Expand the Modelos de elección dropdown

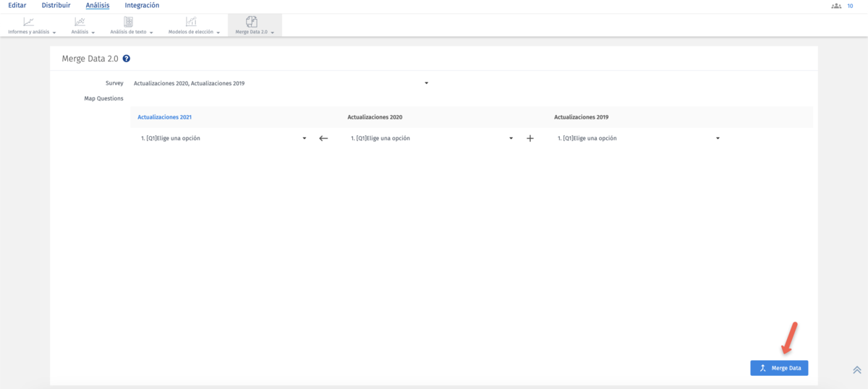218,33
